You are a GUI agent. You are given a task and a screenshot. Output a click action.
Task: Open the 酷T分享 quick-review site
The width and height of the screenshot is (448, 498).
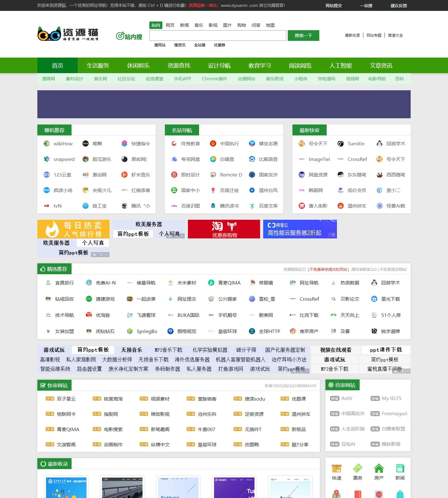(x=300, y=444)
